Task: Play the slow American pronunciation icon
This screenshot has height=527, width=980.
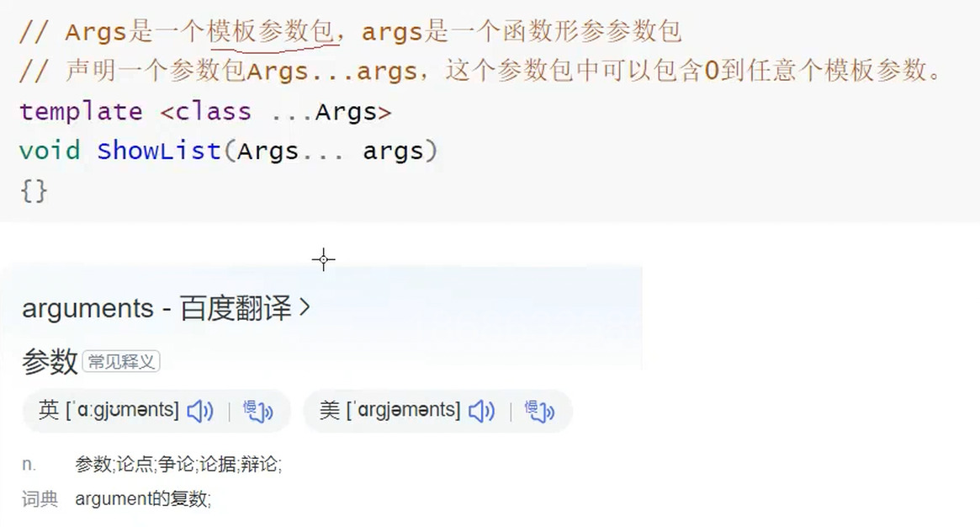Action: (538, 411)
